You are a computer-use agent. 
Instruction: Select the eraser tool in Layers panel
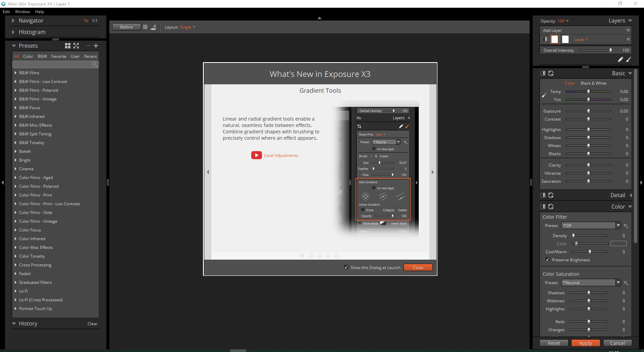coord(621,59)
